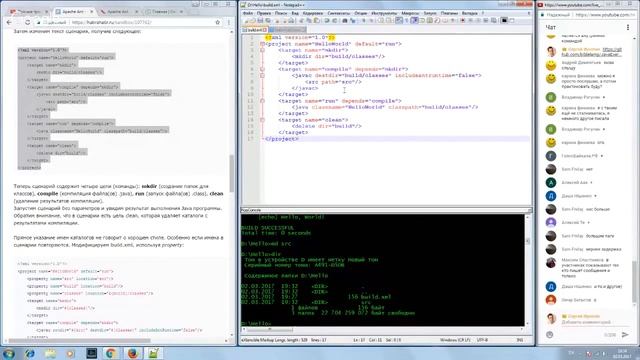The image size is (640, 360).
Task: Toggle Word Wrap in Notepad++ toolbar
Action: tap(398, 20)
